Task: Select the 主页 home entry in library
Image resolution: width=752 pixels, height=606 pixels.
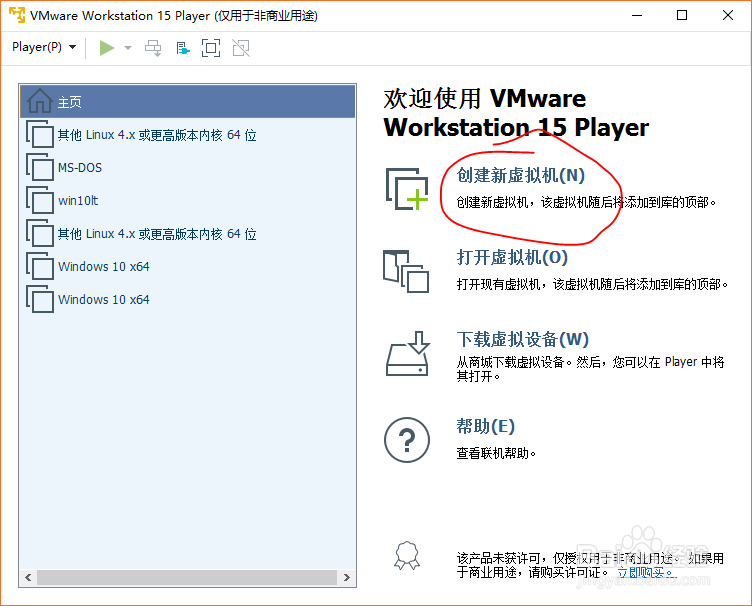Action: [188, 102]
